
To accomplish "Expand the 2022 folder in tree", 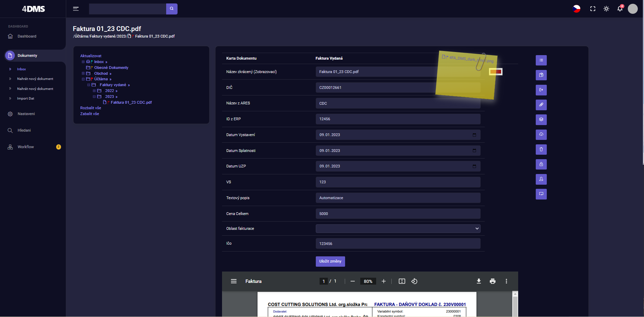I will [x=94, y=91].
